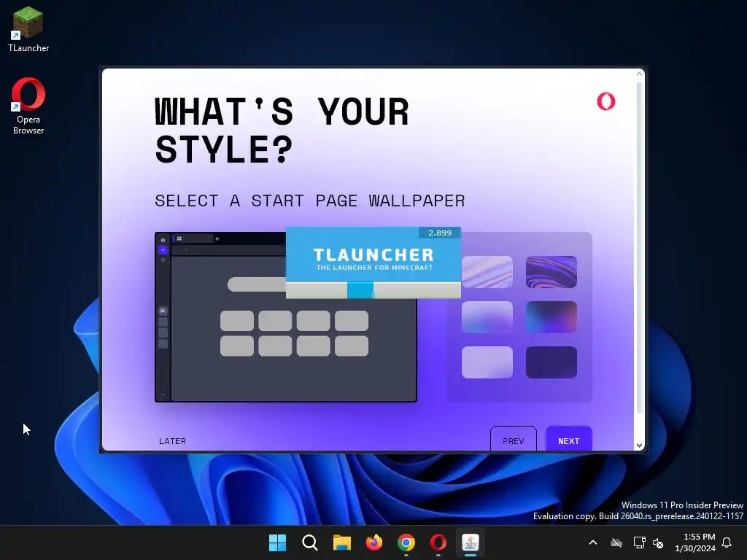Open the Windows Start menu

tap(277, 542)
